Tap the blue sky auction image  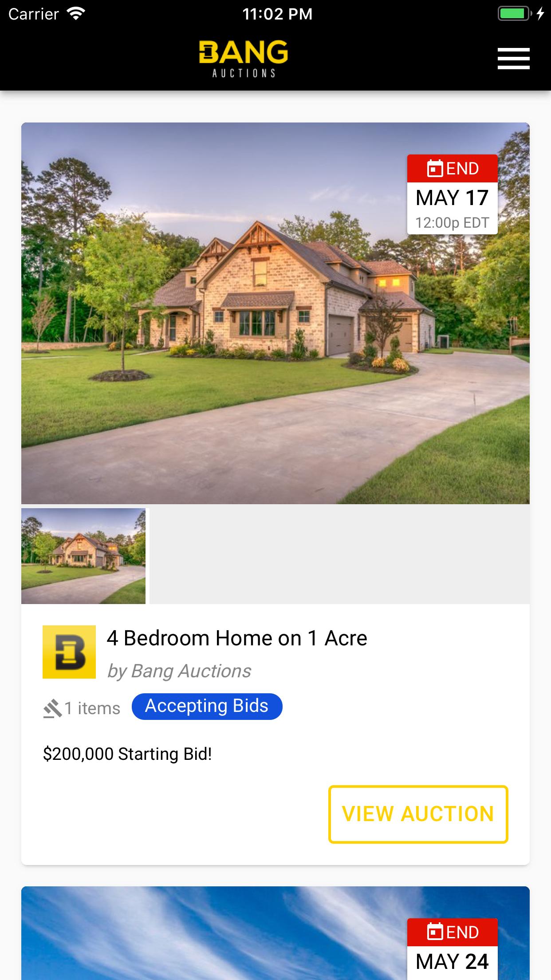[213, 933]
